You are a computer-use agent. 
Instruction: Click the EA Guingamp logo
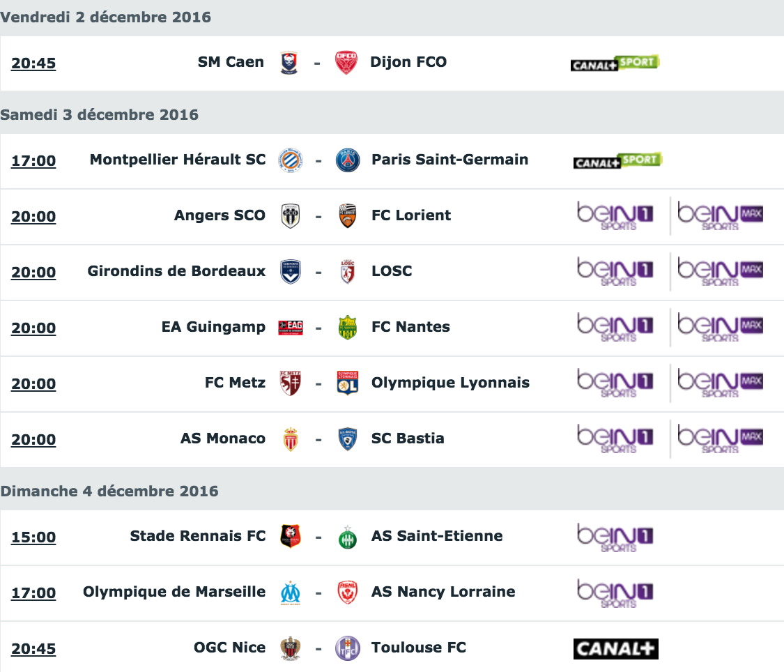(x=291, y=328)
